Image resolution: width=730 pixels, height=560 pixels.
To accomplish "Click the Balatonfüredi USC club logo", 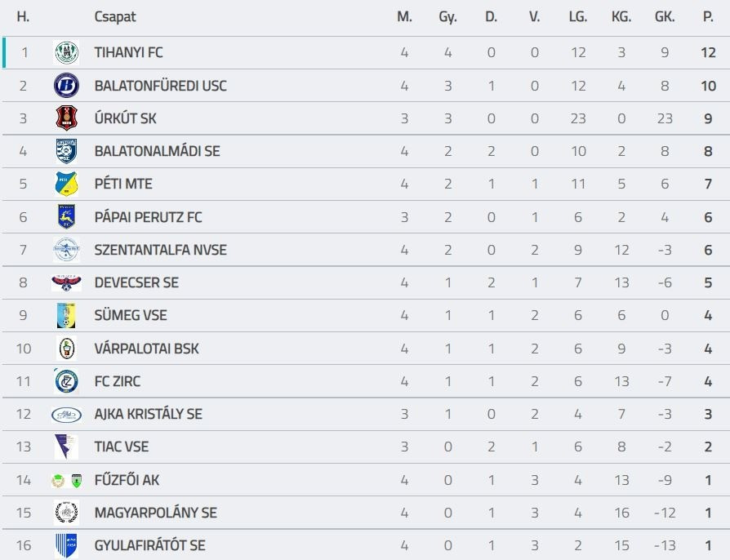I will click(66, 86).
